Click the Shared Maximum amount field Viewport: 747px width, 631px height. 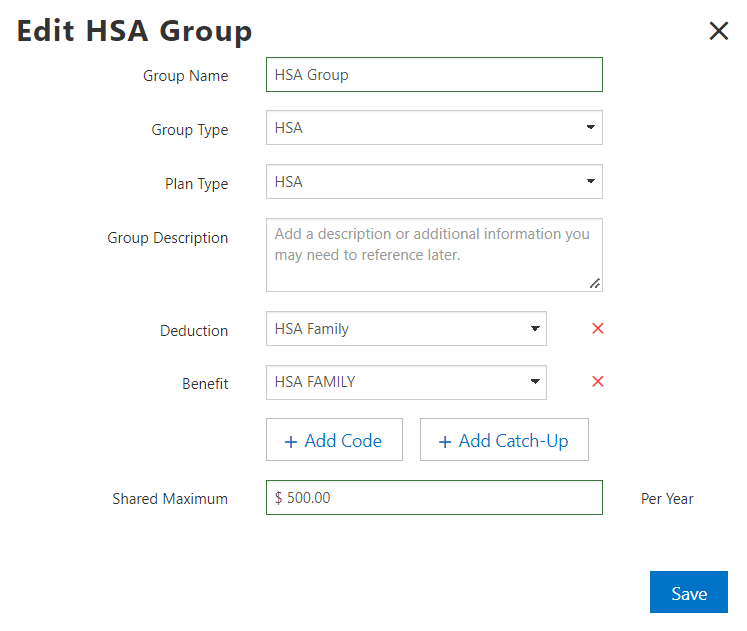click(x=434, y=498)
